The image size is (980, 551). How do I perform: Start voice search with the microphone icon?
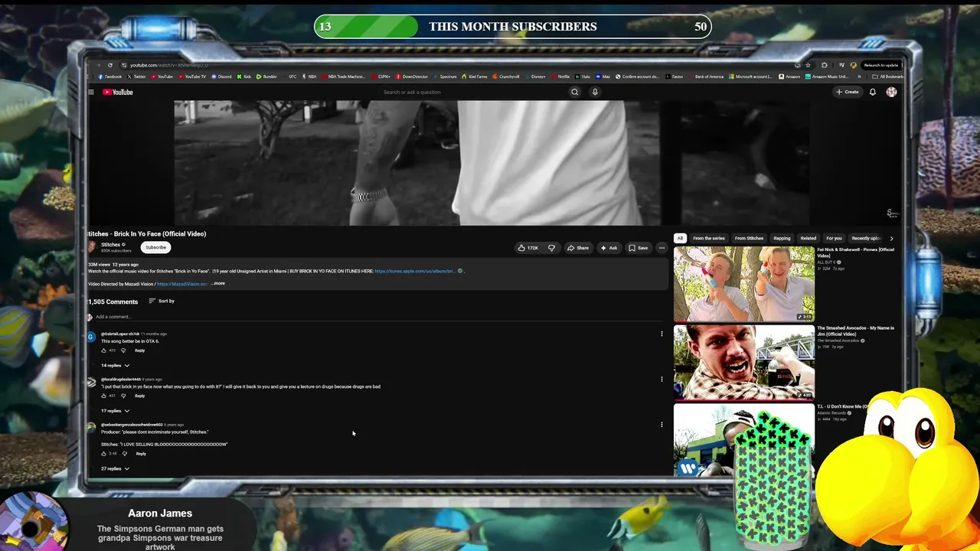click(595, 92)
